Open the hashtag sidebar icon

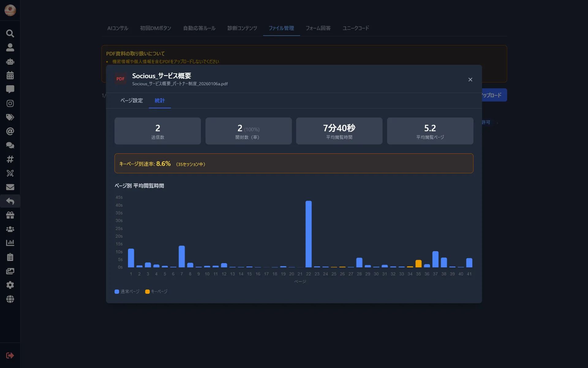[10, 159]
